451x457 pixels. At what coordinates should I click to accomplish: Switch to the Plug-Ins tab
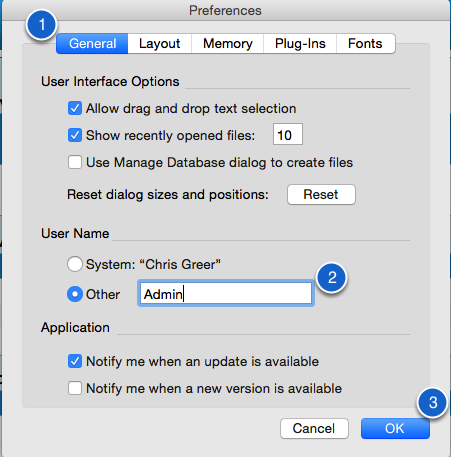pyautogui.click(x=300, y=43)
